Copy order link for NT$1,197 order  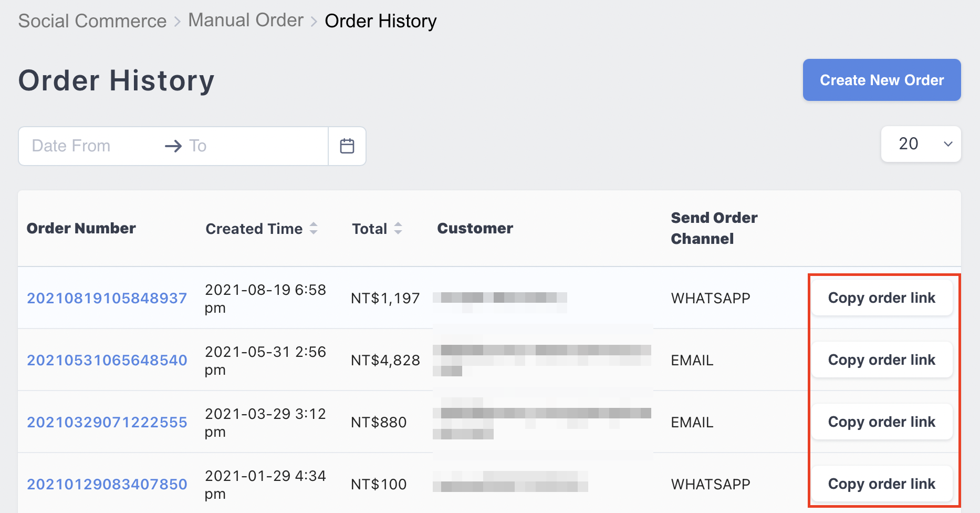click(882, 297)
